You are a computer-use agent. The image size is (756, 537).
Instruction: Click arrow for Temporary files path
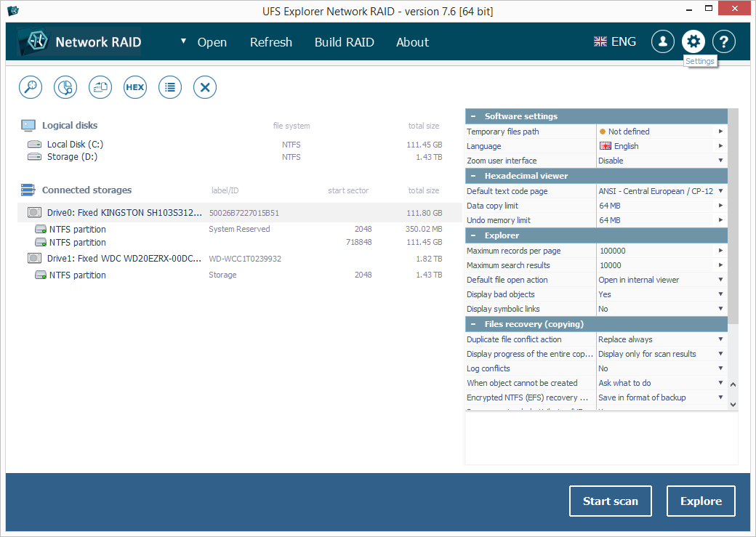coord(720,131)
